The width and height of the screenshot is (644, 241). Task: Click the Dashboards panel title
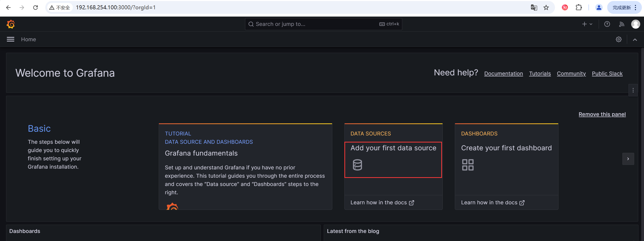tap(25, 231)
